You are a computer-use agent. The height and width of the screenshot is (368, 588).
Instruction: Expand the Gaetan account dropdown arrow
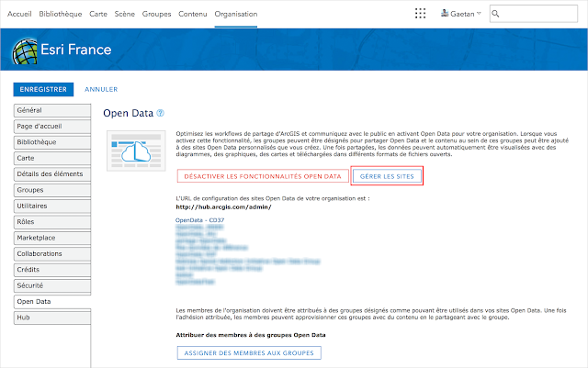pyautogui.click(x=479, y=14)
